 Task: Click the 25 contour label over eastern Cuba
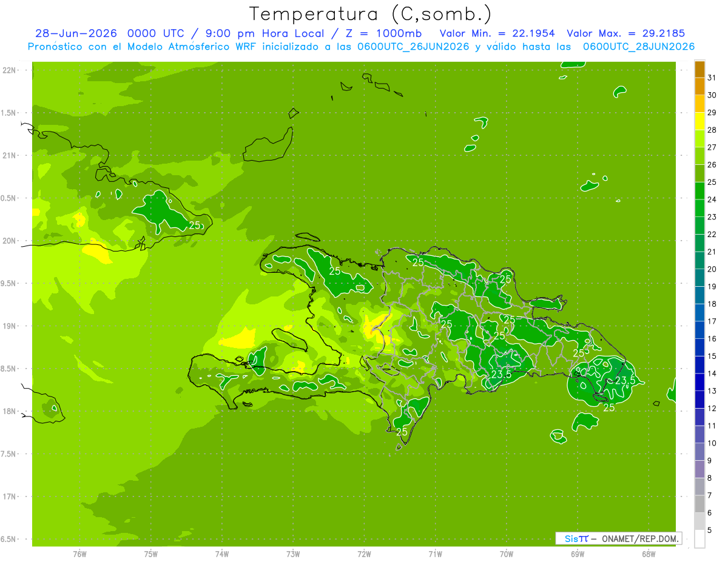195,225
